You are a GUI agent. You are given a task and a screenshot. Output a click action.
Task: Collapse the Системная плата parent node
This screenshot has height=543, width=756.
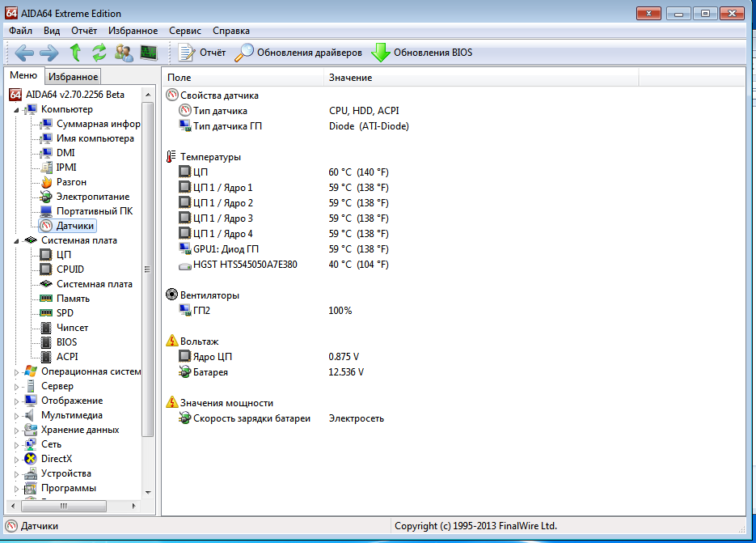[x=16, y=241]
